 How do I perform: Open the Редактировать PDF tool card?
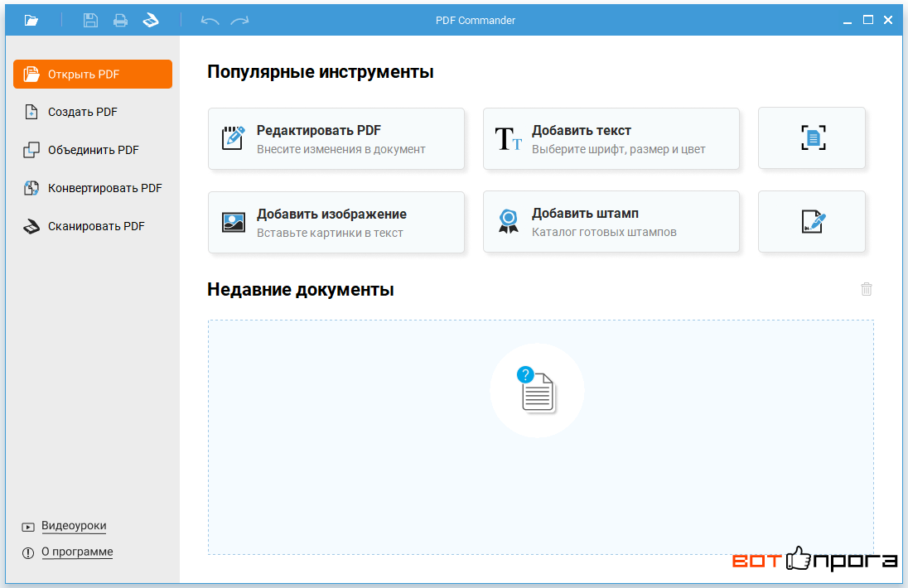click(x=336, y=139)
